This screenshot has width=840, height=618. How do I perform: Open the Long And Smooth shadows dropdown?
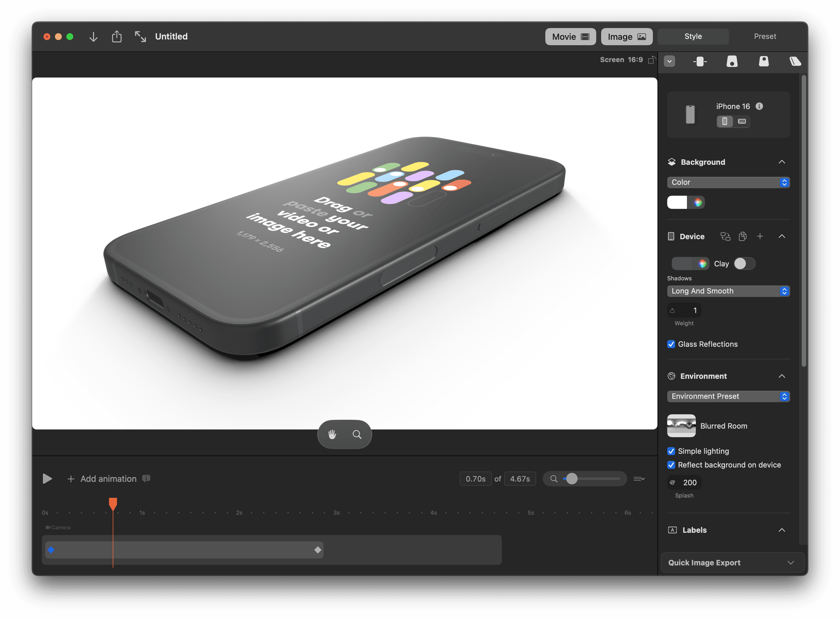click(x=728, y=291)
